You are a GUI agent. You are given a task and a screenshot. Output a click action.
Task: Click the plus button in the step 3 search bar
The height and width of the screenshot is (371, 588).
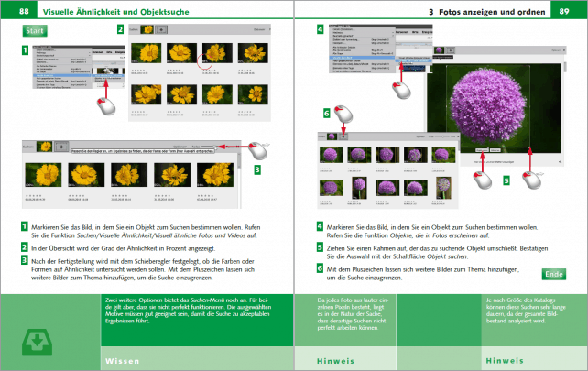(x=61, y=147)
